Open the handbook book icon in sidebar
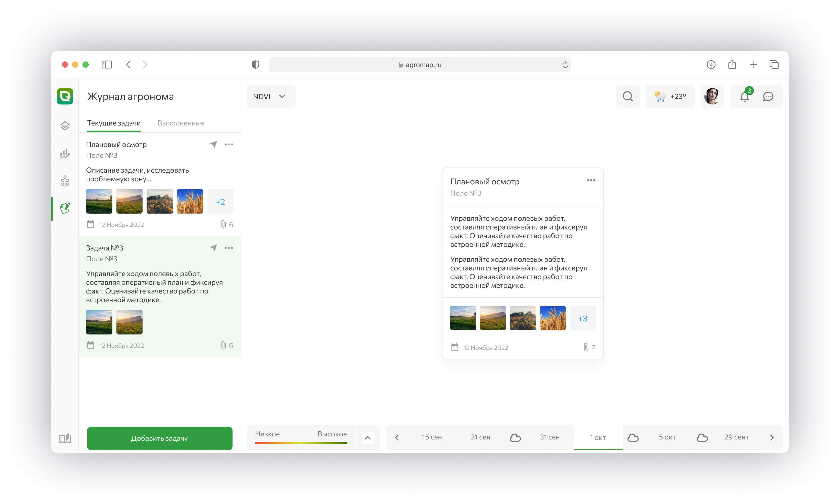Viewport: 840px width, 504px height. 65,438
